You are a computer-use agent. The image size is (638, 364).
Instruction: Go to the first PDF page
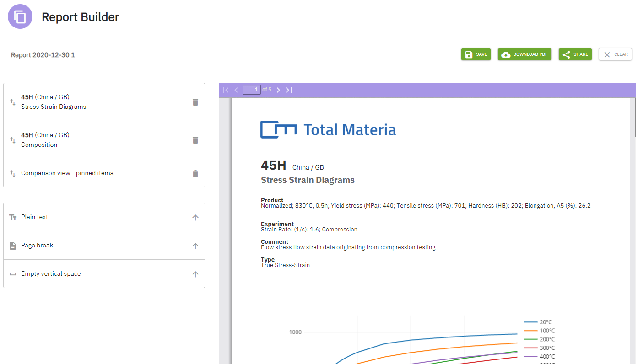pos(225,90)
